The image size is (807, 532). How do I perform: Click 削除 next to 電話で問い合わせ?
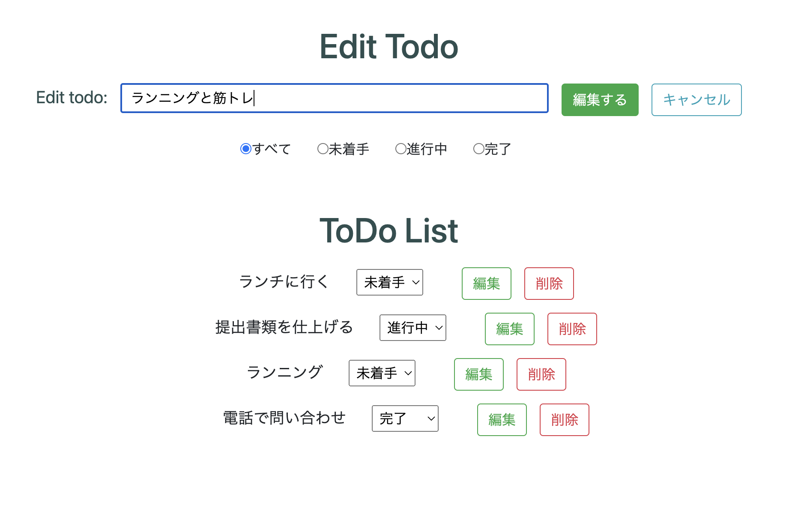click(x=564, y=420)
